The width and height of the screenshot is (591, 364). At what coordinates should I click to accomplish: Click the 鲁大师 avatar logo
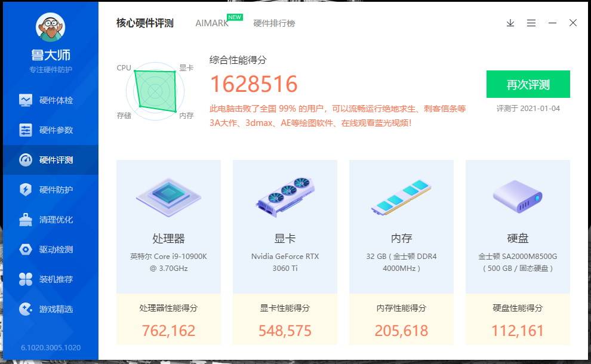pyautogui.click(x=51, y=27)
